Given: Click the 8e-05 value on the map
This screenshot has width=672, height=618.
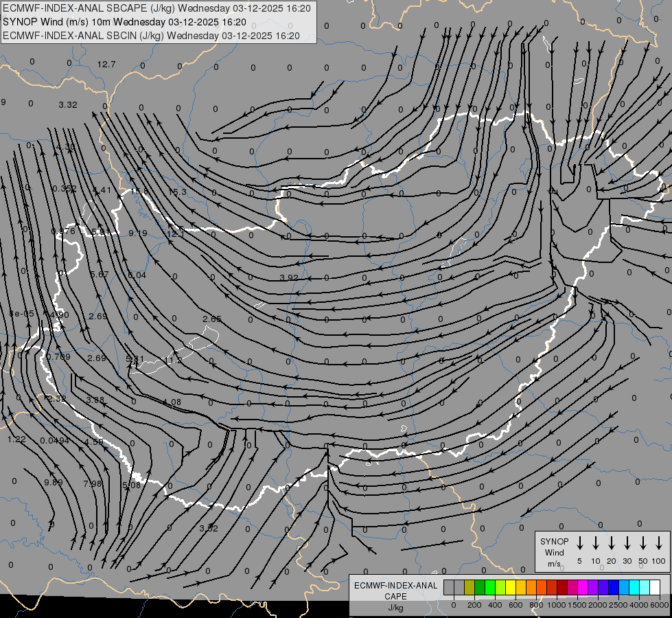Looking at the screenshot, I should (21, 314).
